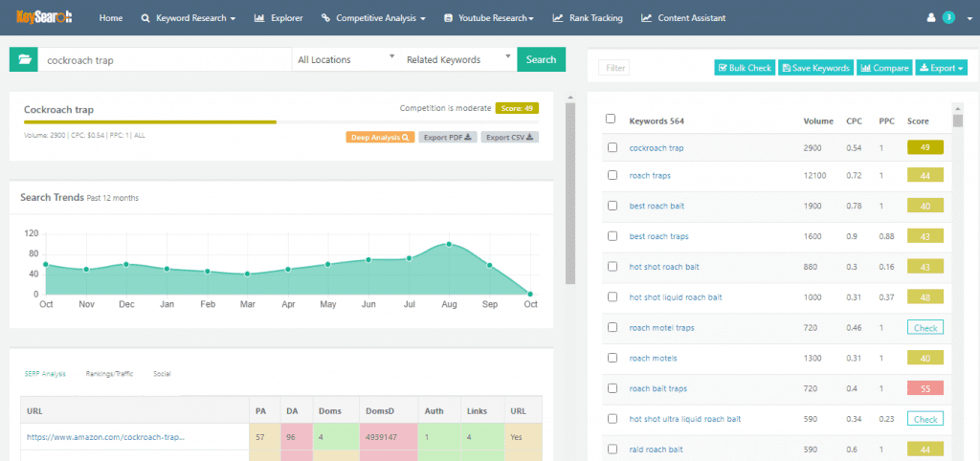Click the green folder icon beside search box

[x=23, y=59]
